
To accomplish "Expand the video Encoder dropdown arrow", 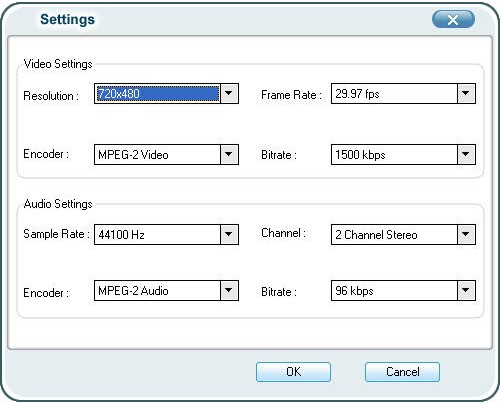I will coord(229,154).
